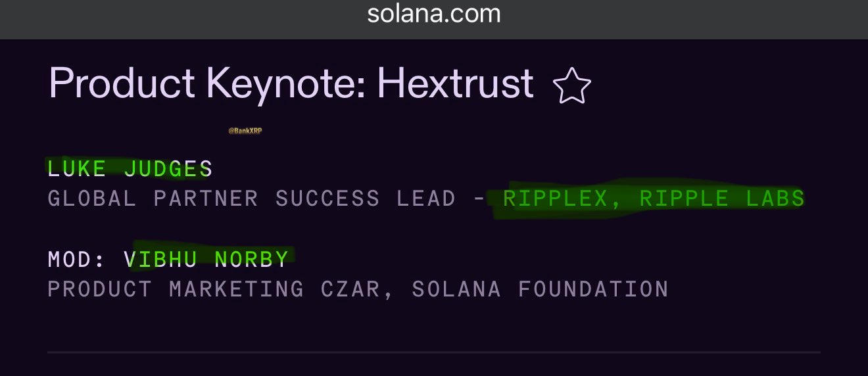This screenshot has height=376, width=868.
Task: Click the horizontal divider line below the session
Action: tap(434, 353)
